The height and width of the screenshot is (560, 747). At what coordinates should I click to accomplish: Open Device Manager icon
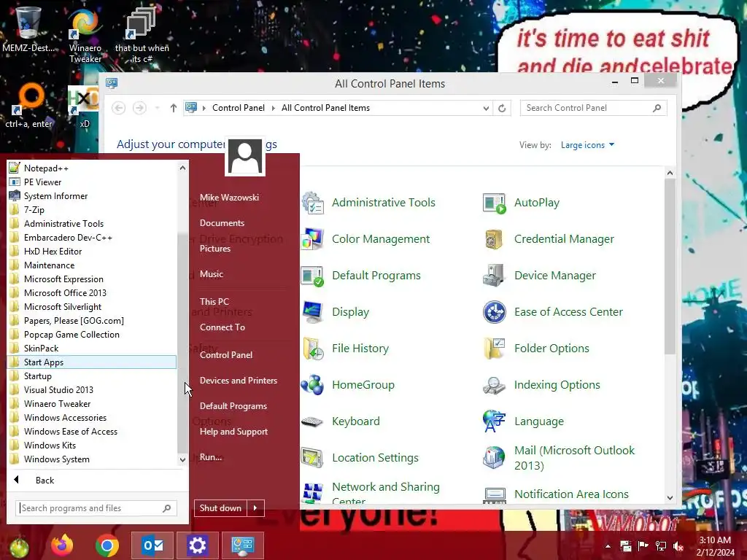click(x=494, y=276)
